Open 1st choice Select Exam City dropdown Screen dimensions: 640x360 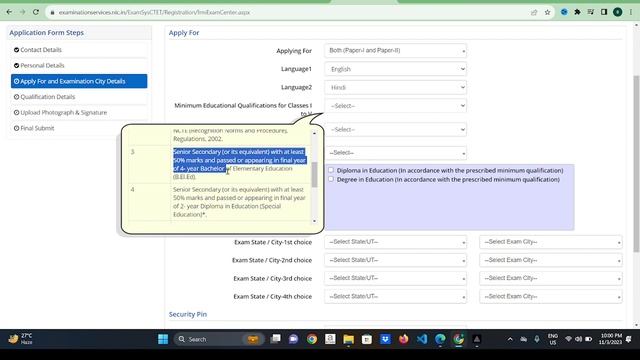pyautogui.click(x=551, y=242)
